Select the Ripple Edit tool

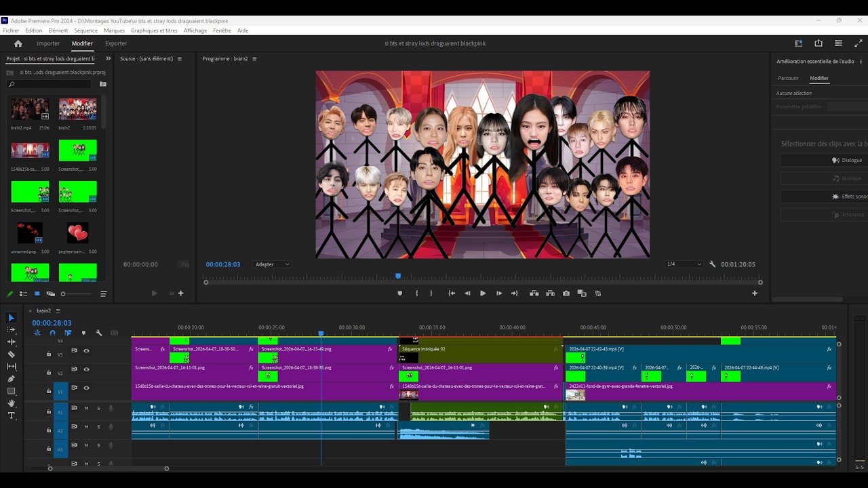coord(11,342)
